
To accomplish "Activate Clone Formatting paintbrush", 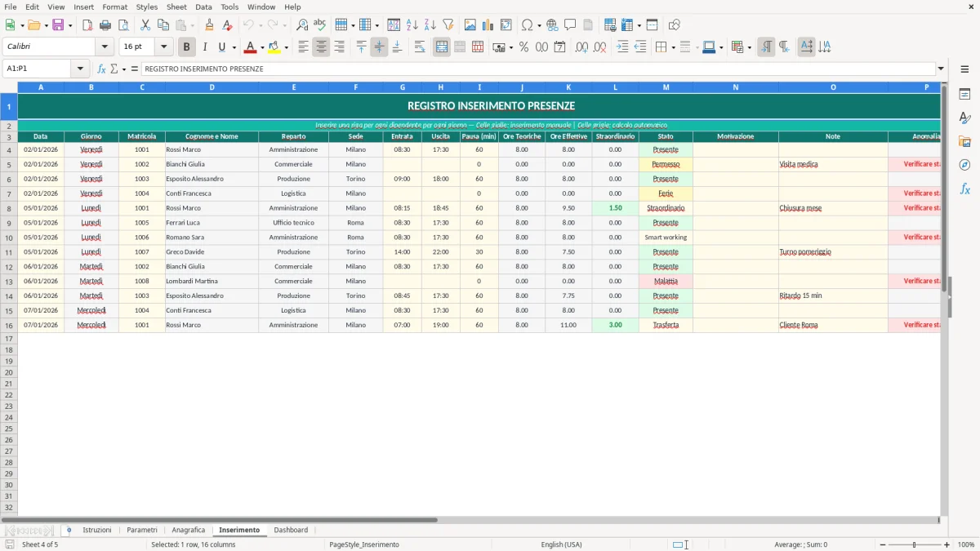I will (210, 25).
